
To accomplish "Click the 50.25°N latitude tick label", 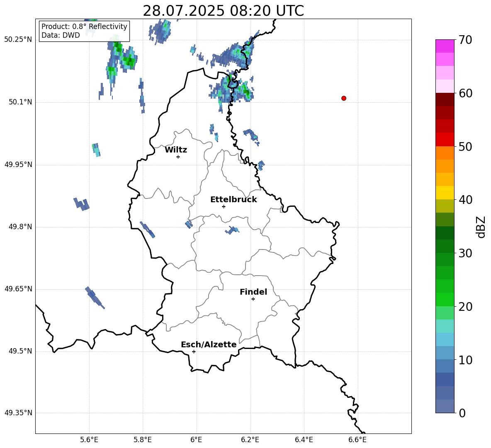I will tap(18, 40).
